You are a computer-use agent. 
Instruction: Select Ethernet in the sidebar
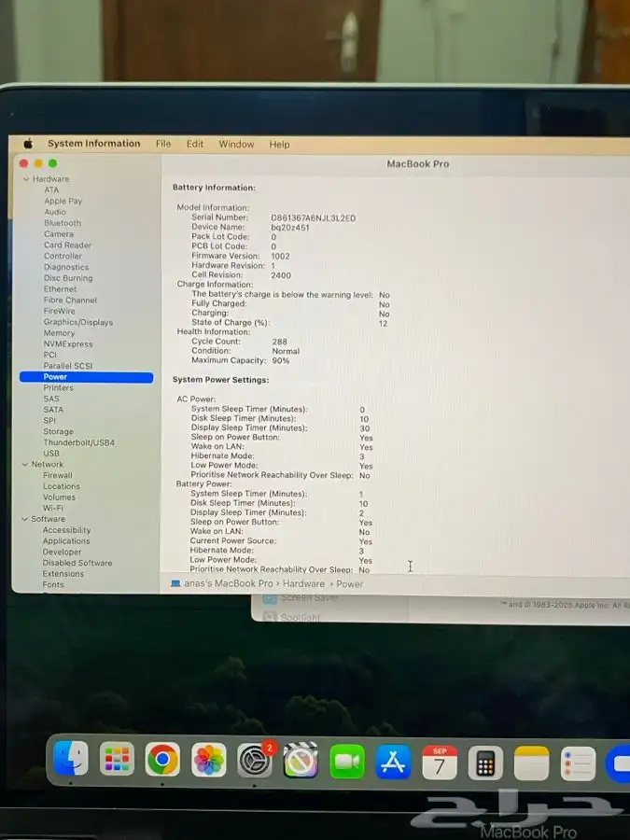tap(60, 288)
